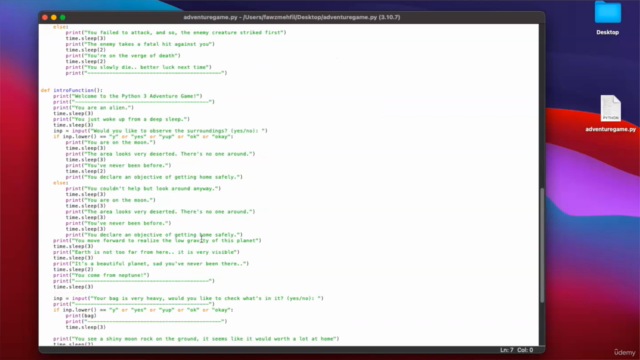Click the line "You come from neptune!"

tap(101, 275)
